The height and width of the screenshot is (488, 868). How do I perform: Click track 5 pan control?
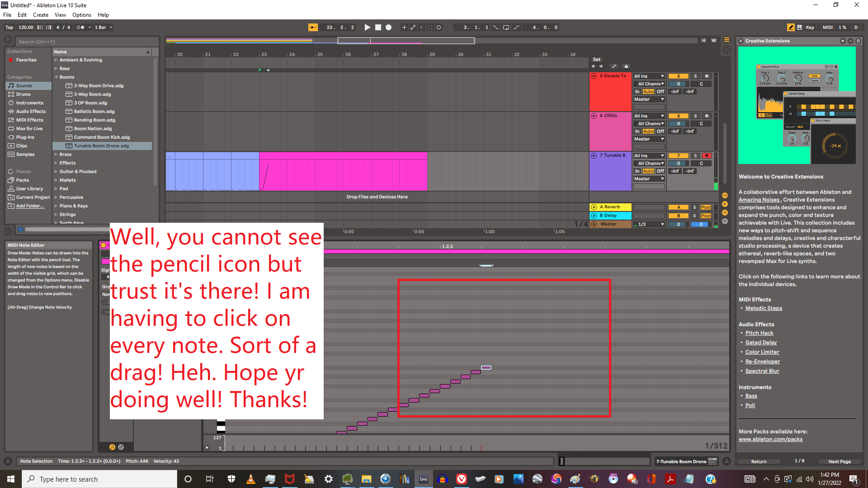click(701, 84)
